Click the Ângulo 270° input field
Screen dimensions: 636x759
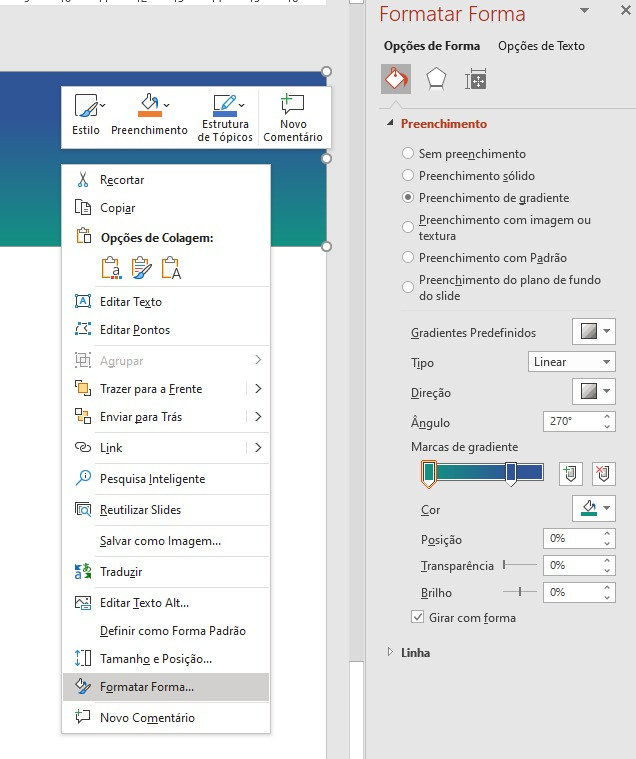pos(572,421)
